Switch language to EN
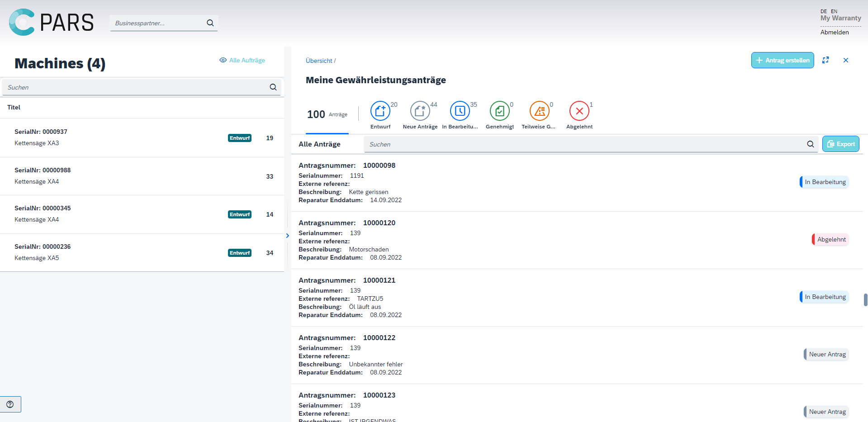868x422 pixels. (834, 11)
